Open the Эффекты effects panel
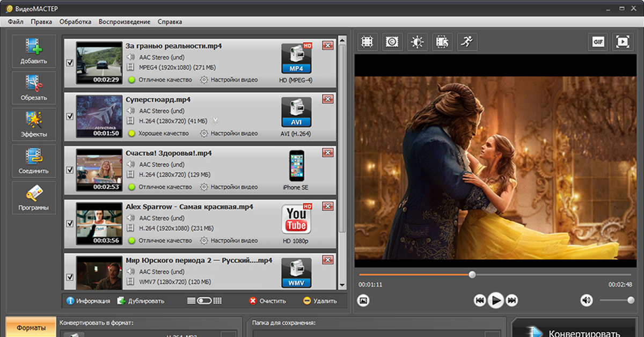 pos(34,124)
